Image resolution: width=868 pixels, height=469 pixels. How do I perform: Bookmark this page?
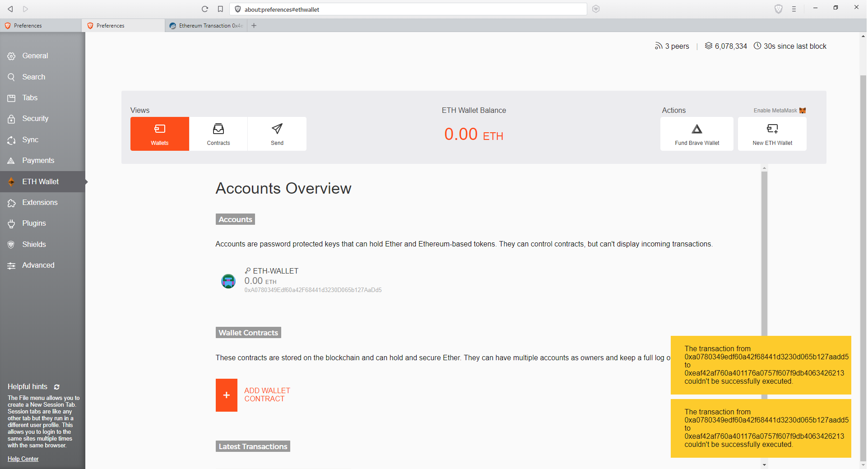pyautogui.click(x=220, y=9)
